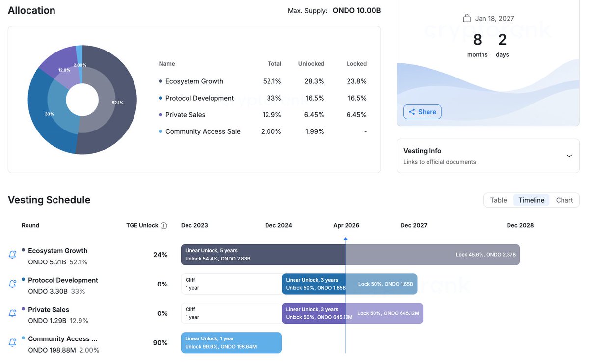This screenshot has height=364, width=589.
Task: Click the Allocation section heading
Action: [31, 10]
